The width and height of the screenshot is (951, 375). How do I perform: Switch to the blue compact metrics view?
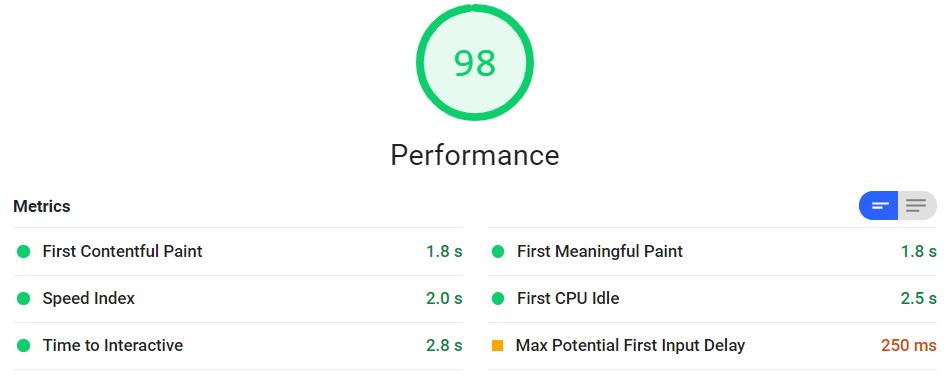879,206
